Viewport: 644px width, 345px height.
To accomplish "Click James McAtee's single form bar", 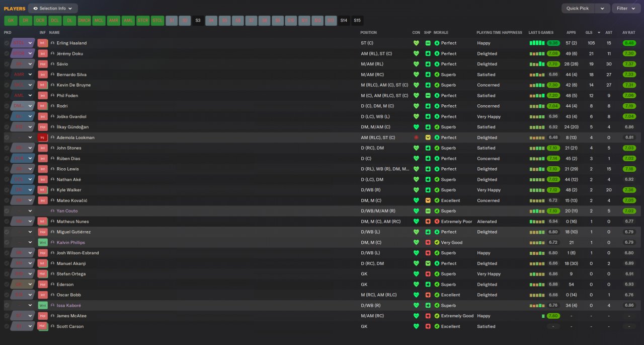I will (543, 316).
